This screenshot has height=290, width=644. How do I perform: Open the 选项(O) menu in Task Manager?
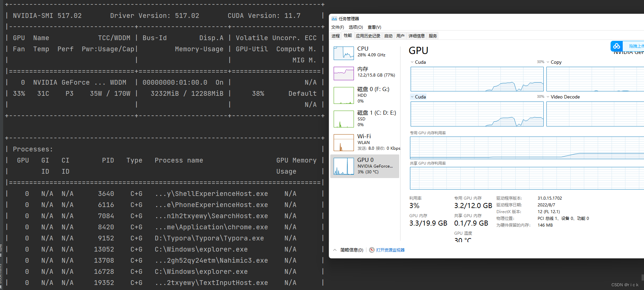tap(356, 27)
